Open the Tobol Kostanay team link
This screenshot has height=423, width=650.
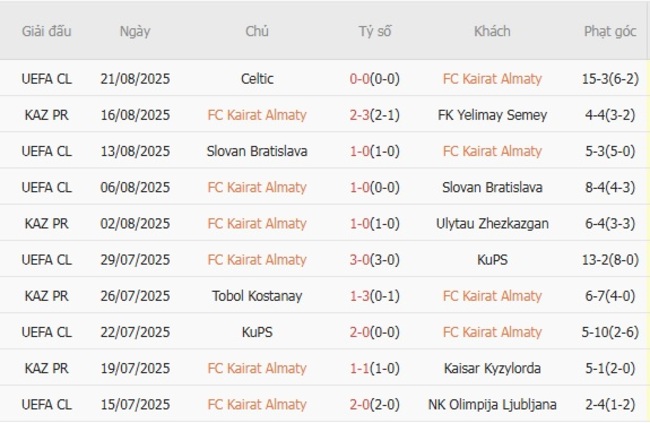tap(257, 296)
